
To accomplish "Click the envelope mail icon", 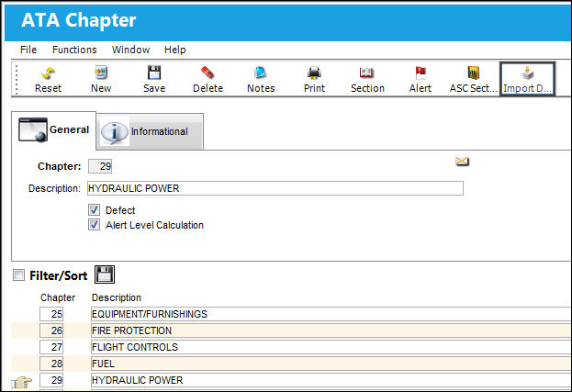I will [462, 161].
